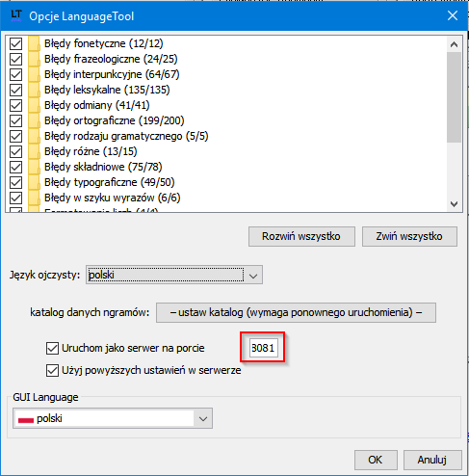The image size is (469, 476).
Task: Toggle the Błędy frazeologiczne checkbox
Action: (x=15, y=59)
